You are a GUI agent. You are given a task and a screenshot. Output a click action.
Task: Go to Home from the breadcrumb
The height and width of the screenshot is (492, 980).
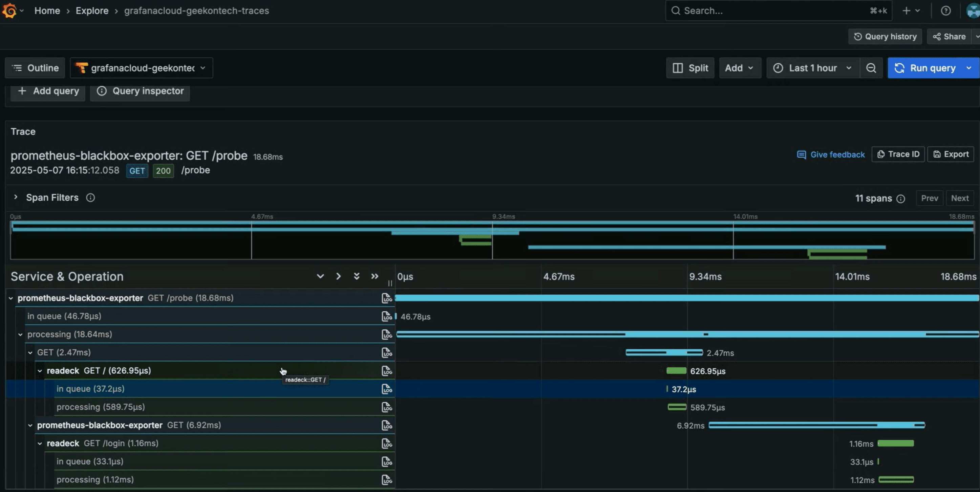pyautogui.click(x=47, y=11)
